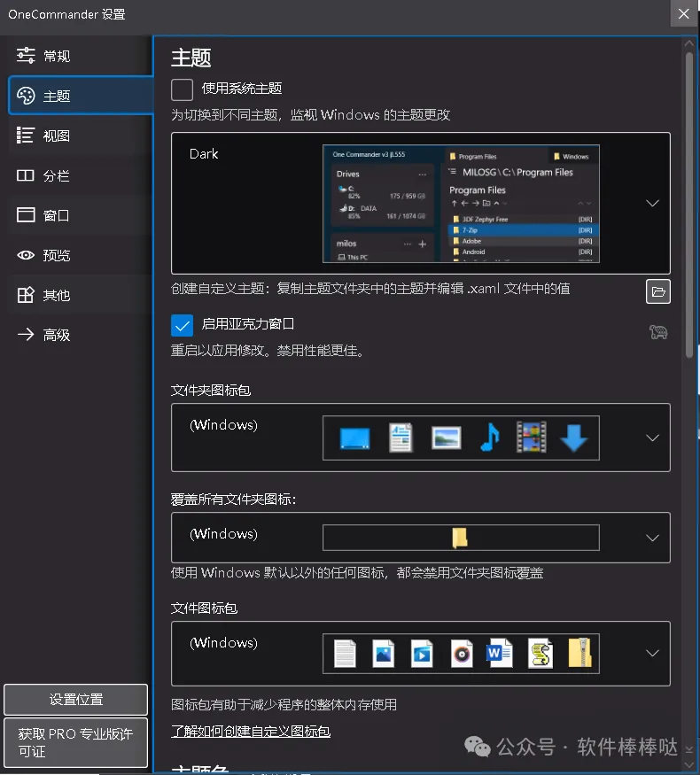Click the arrow icon beside 高级
This screenshot has width=700, height=775.
(26, 335)
